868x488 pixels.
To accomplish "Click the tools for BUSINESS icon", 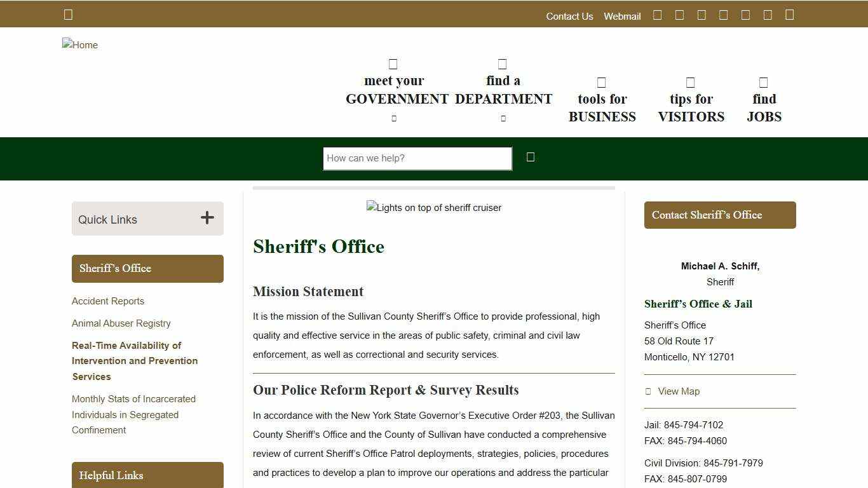I will click(x=601, y=81).
